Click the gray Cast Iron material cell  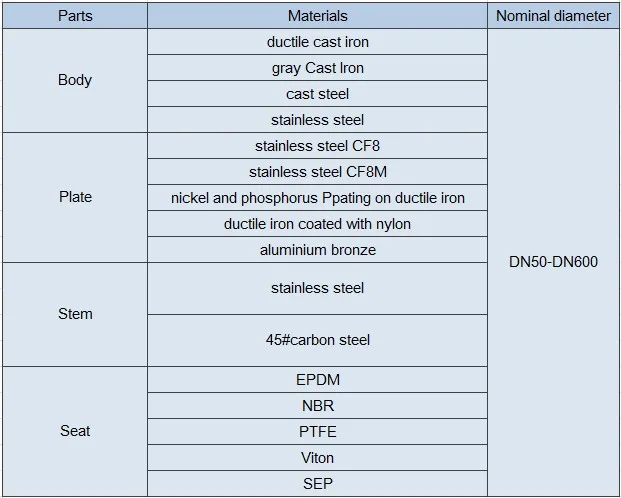[x=317, y=68]
